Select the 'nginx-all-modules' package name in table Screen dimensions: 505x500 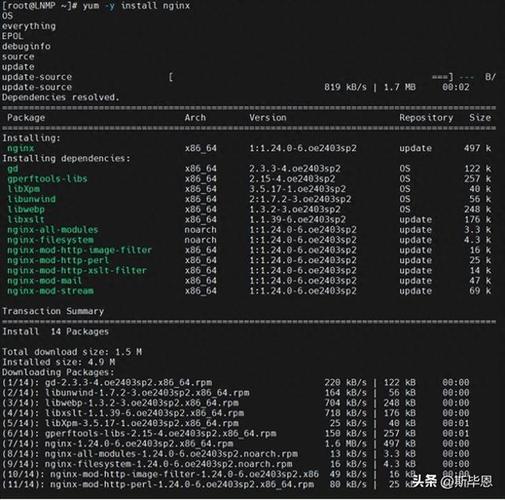53,230
